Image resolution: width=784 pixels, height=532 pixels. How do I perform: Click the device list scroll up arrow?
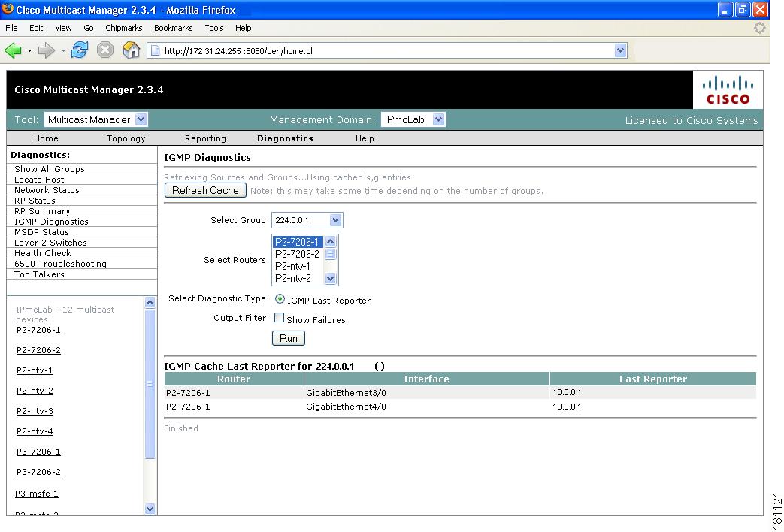[150, 302]
